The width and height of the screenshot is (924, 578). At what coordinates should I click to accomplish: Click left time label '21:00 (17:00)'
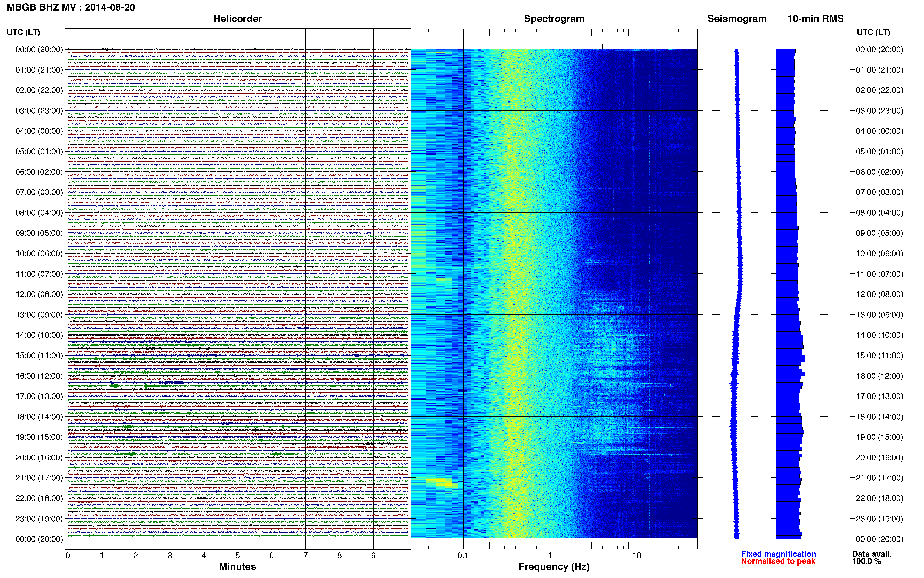pos(39,478)
